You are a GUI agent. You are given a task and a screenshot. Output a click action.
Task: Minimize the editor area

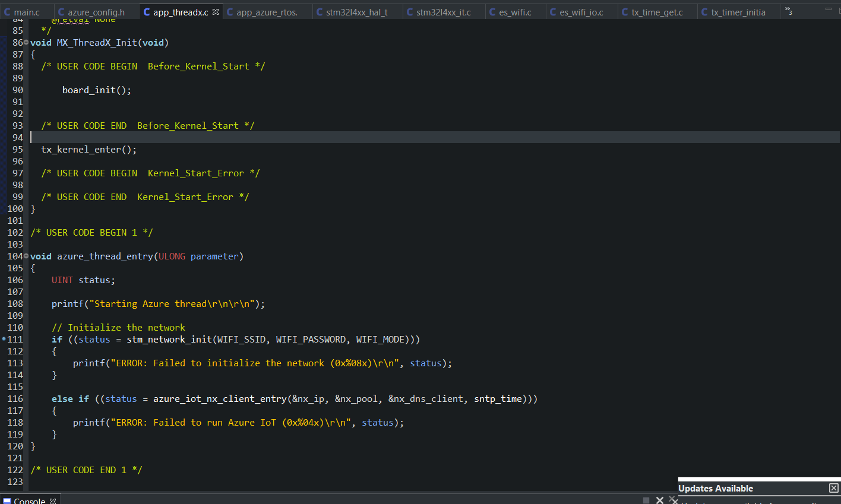click(828, 9)
